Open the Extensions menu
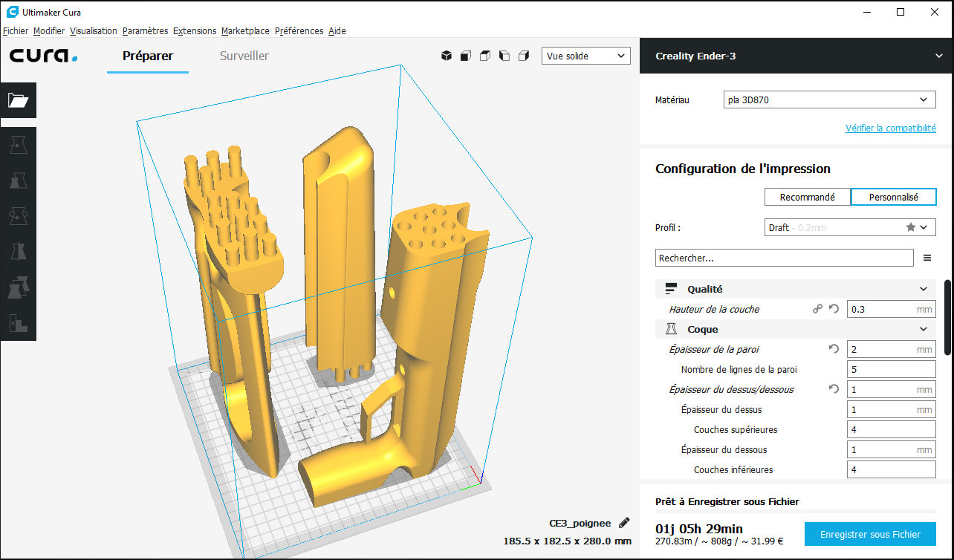Image resolution: width=954 pixels, height=560 pixels. tap(194, 31)
